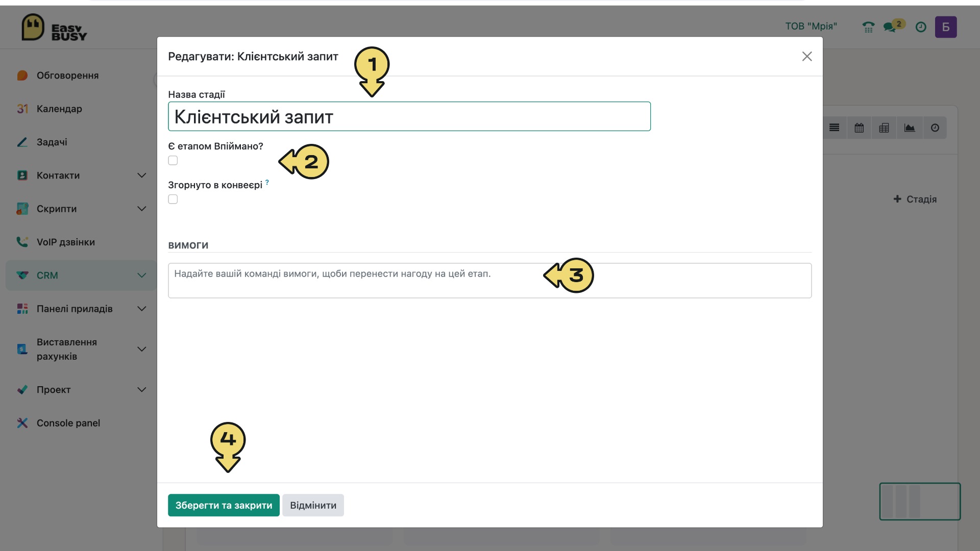The image size is (980, 551).
Task: Click the Проект checkmark icon
Action: coord(22,390)
